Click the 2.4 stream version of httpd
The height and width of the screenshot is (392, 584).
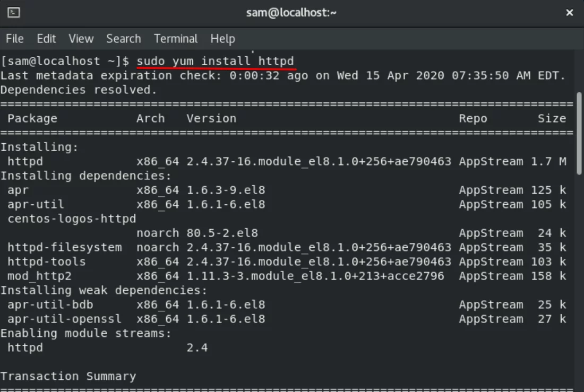pos(197,347)
